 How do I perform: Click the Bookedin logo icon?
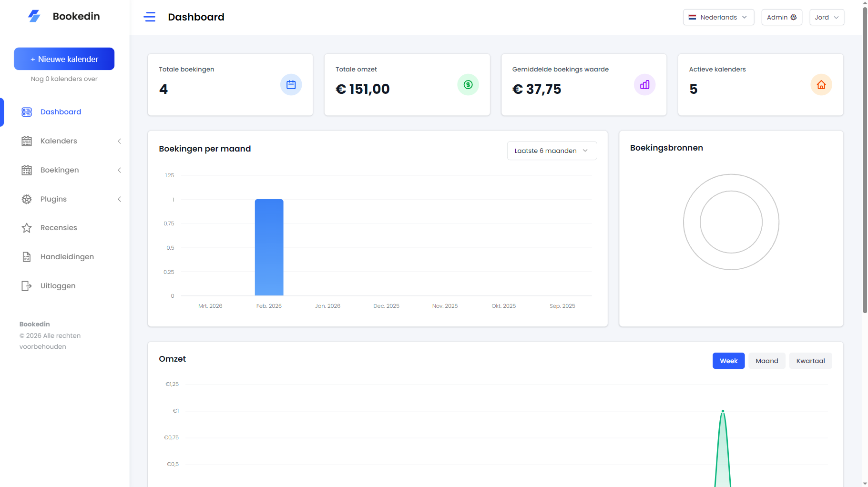pyautogui.click(x=34, y=16)
